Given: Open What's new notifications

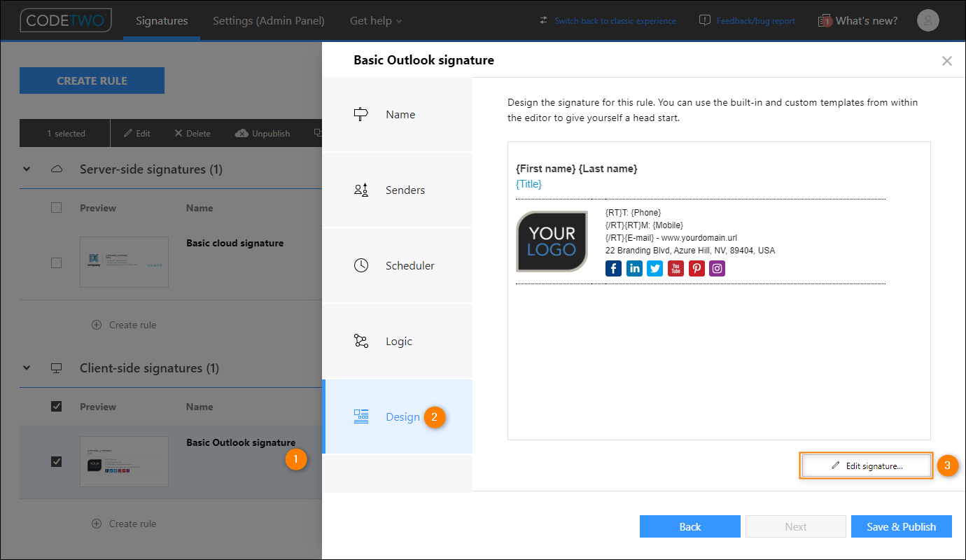Looking at the screenshot, I should (x=866, y=21).
